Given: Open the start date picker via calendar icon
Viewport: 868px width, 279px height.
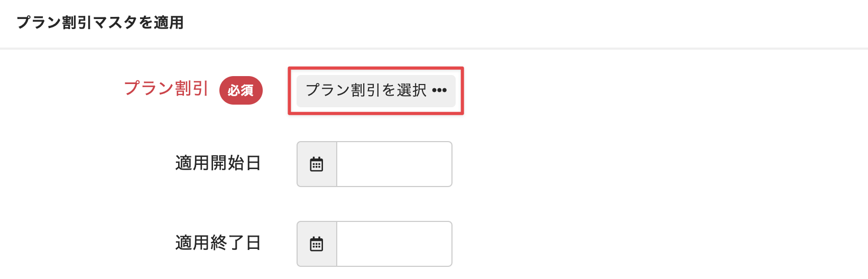Looking at the screenshot, I should 317,164.
